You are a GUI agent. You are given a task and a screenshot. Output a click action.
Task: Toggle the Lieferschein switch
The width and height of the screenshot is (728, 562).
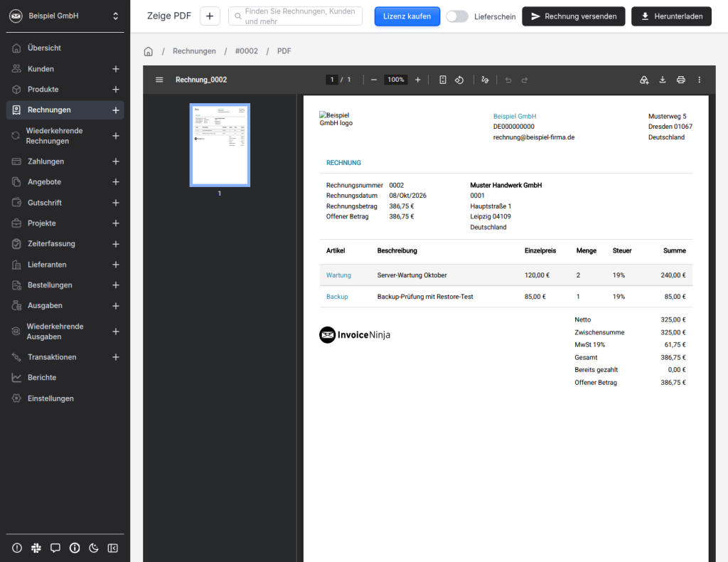pos(457,16)
